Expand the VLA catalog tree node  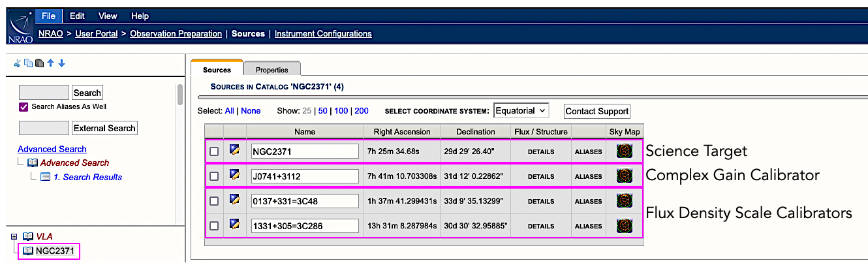(14, 236)
